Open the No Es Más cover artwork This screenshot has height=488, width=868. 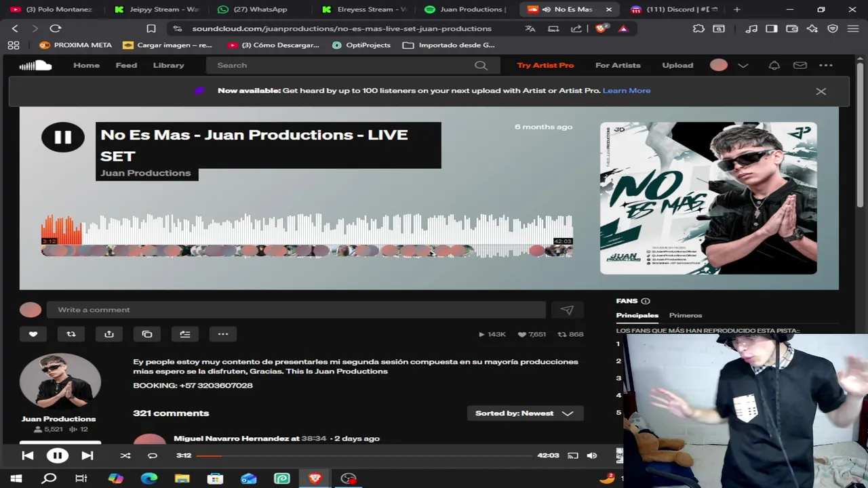[x=709, y=198]
